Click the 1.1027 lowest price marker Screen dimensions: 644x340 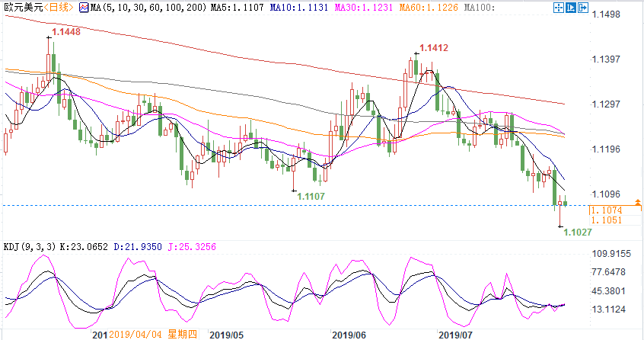click(x=578, y=232)
